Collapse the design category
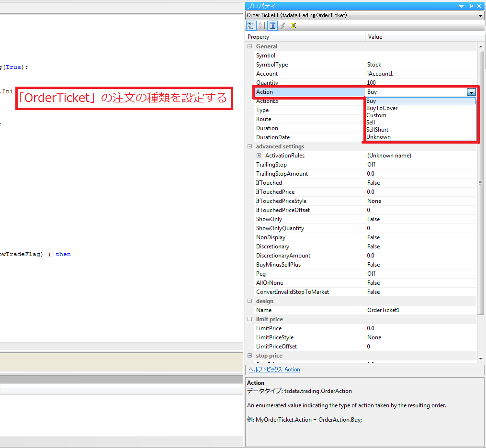The width and height of the screenshot is (486, 448). (250, 301)
